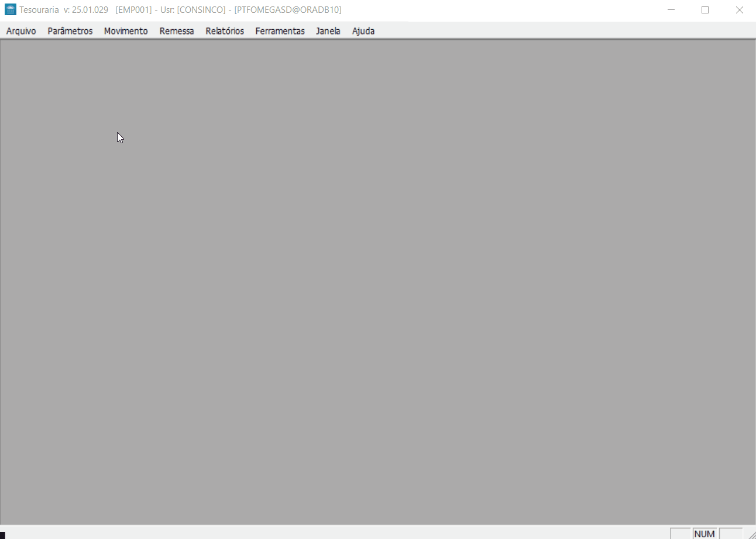Click the empty status panel right of NUM
Image resolution: width=756 pixels, height=539 pixels.
click(x=730, y=533)
